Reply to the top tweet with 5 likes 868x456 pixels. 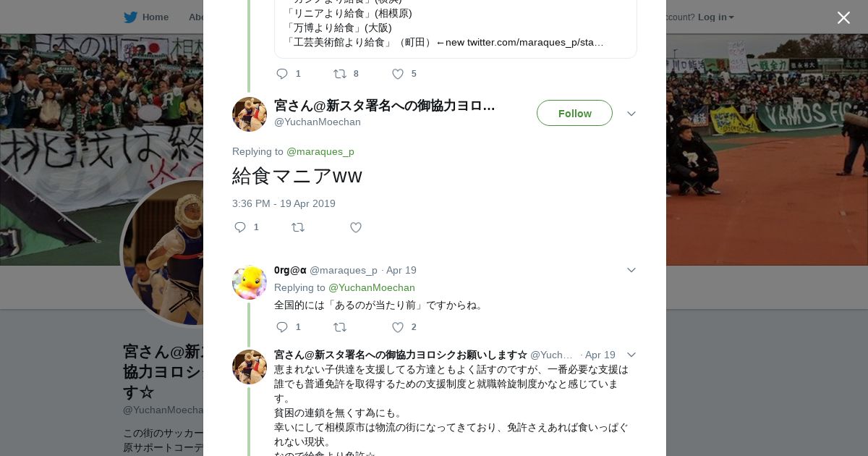(x=282, y=74)
